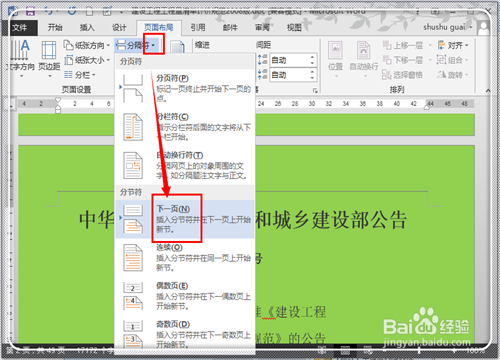
Task: Click the 纸张方向 orientation button
Action: [x=87, y=45]
